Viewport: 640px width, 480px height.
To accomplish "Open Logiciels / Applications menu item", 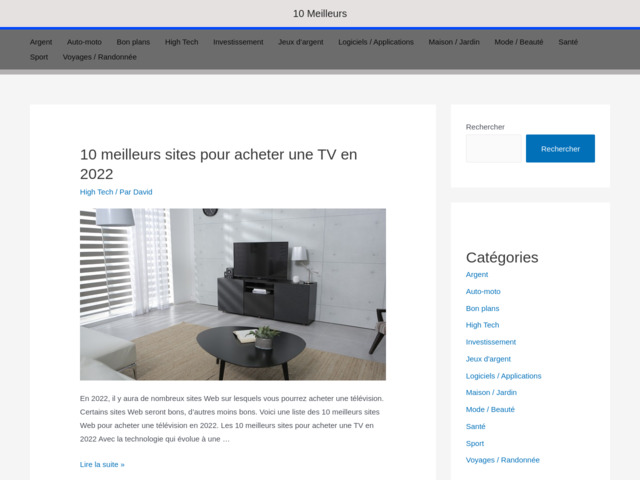I will click(375, 42).
